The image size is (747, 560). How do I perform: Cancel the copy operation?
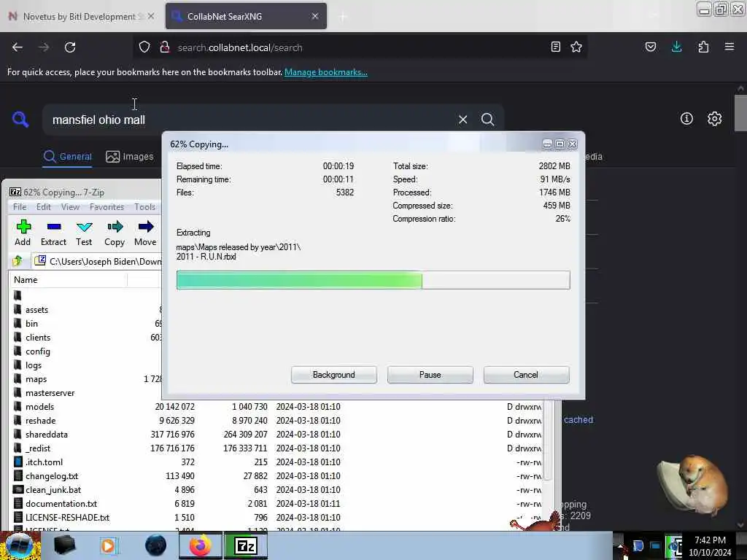526,375
